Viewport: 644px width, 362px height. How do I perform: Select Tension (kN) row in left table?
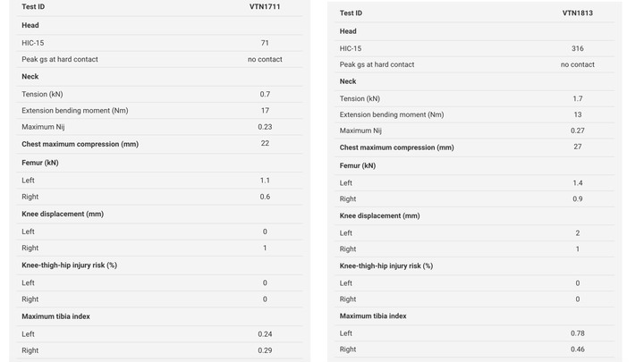pyautogui.click(x=159, y=94)
